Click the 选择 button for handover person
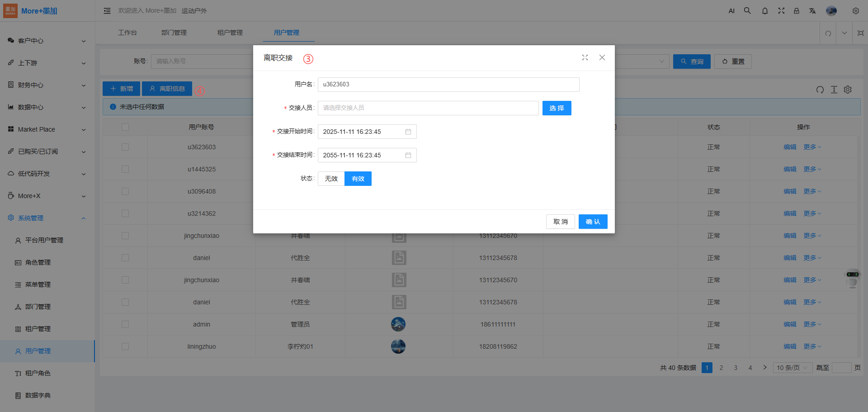The width and height of the screenshot is (868, 412). 557,108
